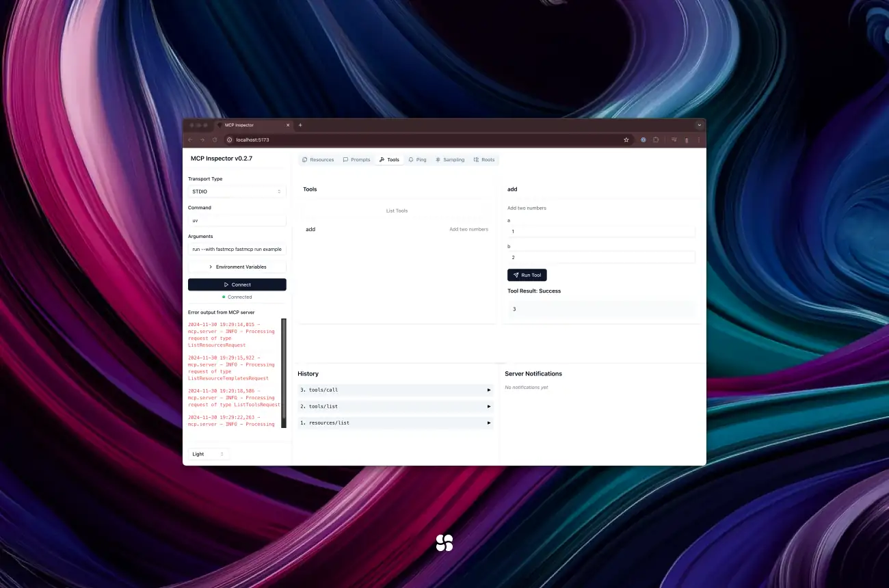Open the Ping tab
The width and height of the screenshot is (889, 588).
pyautogui.click(x=417, y=159)
